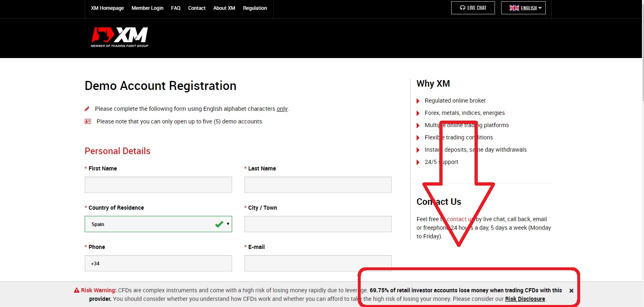Click the First Name input field

pos(158,185)
